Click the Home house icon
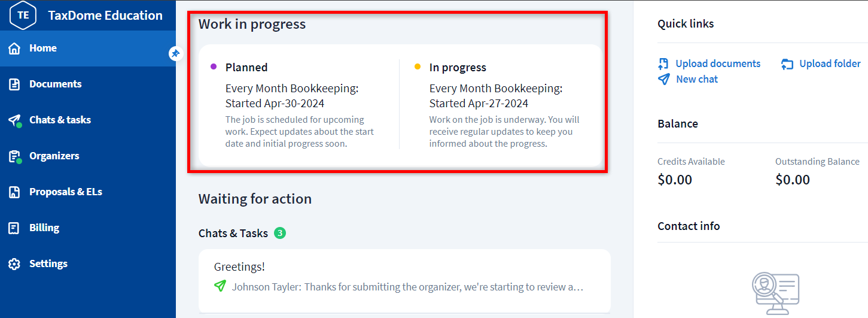Viewport: 868px width, 318px height. (x=14, y=49)
